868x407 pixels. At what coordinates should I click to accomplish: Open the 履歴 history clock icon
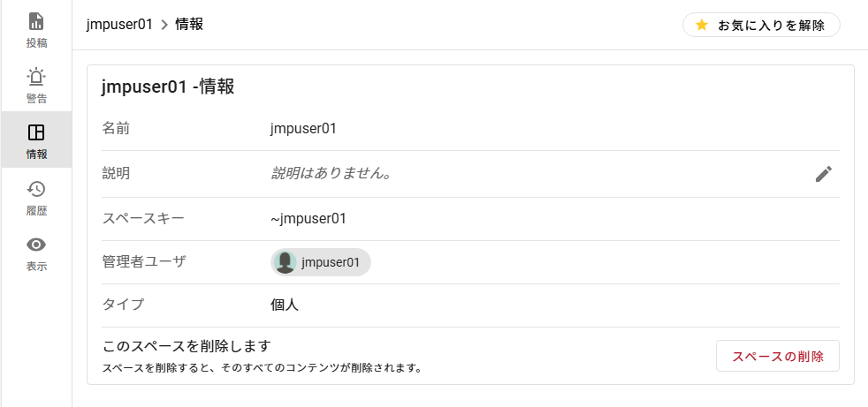click(x=36, y=189)
